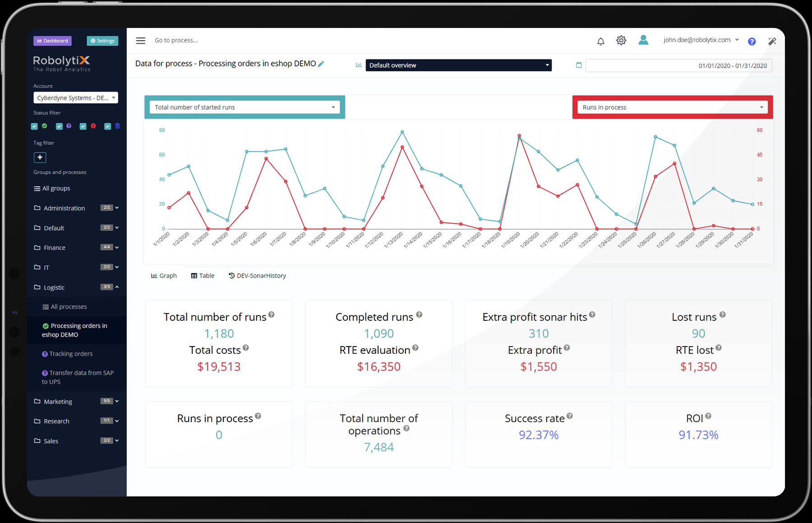Switch to the Table tab
Viewport: 812px width, 523px height.
click(203, 276)
